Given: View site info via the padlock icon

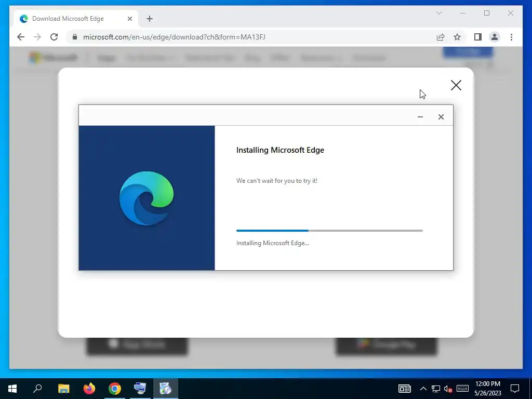Looking at the screenshot, I should coord(75,37).
